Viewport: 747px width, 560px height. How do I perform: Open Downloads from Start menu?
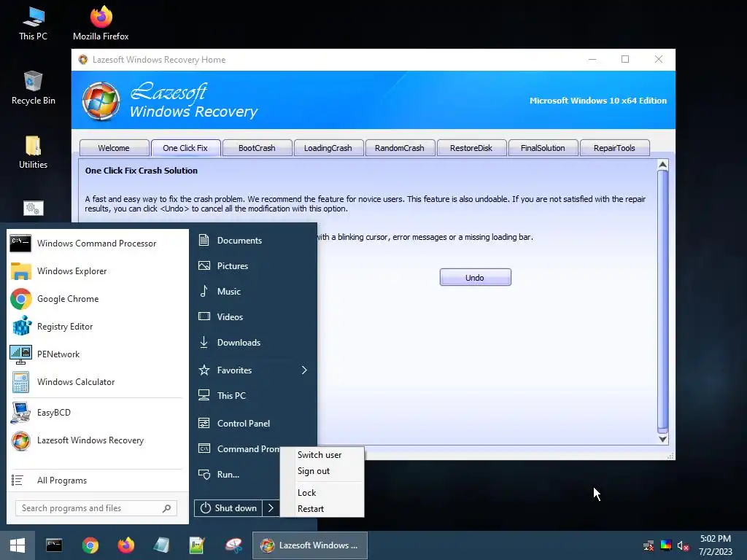tap(253, 343)
